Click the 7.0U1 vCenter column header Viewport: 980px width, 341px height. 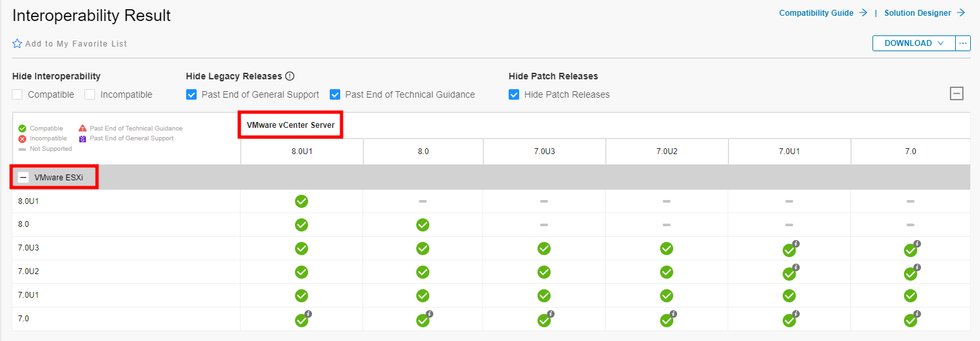(789, 151)
